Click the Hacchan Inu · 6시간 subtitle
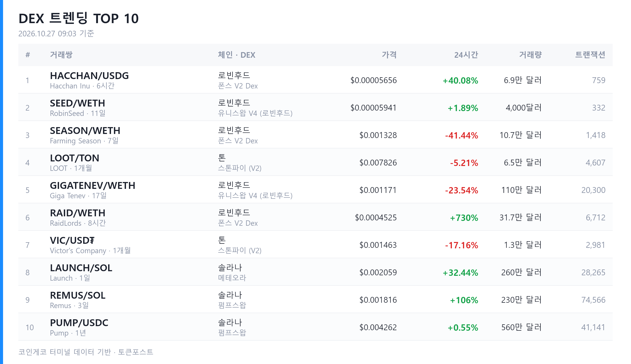 [82, 86]
